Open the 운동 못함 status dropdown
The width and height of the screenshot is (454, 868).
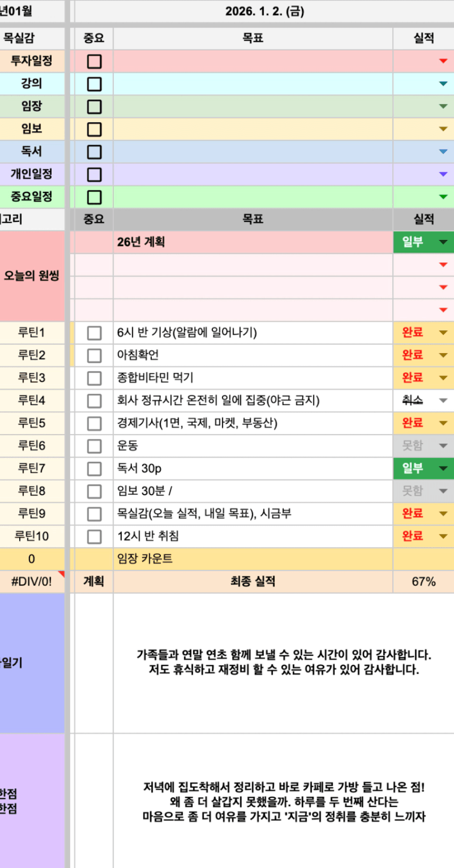click(443, 445)
